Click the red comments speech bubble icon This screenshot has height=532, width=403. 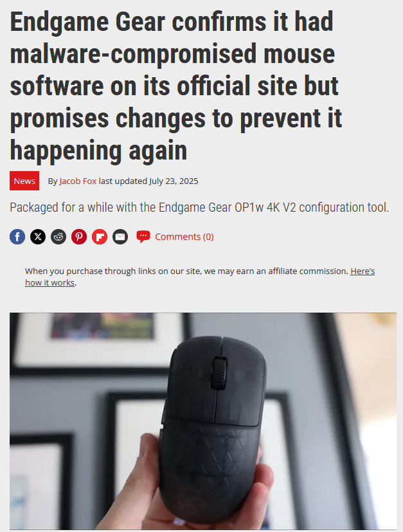tap(143, 237)
